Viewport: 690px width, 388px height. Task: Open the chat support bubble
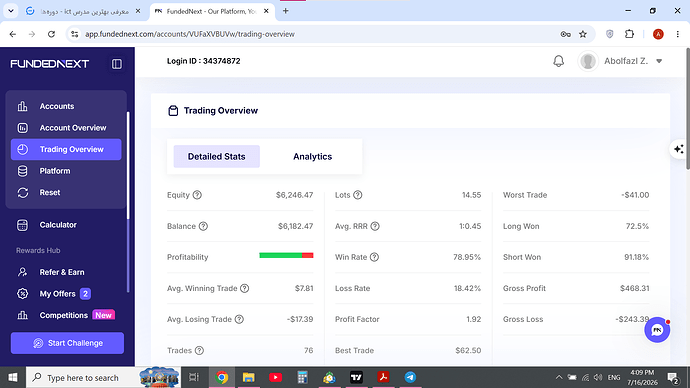click(657, 330)
